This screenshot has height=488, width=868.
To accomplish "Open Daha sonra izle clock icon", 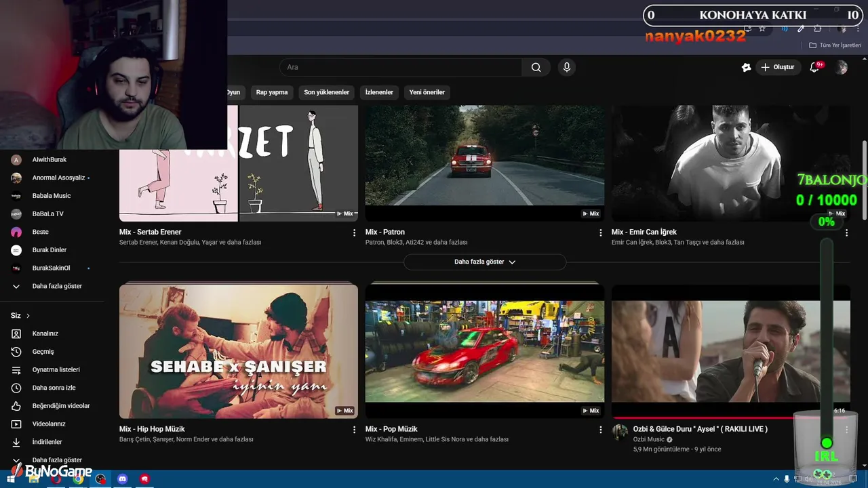I will pyautogui.click(x=16, y=388).
